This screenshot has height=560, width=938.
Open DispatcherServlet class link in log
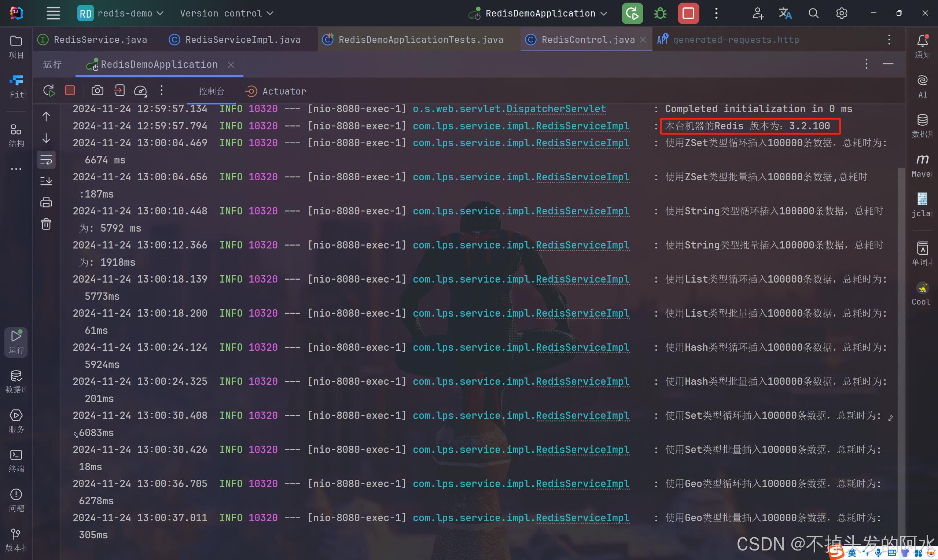pos(556,109)
